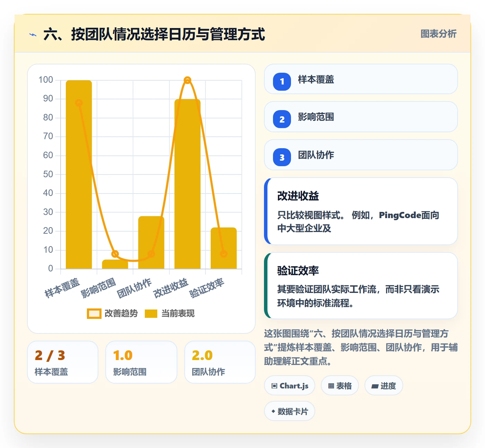
Task: Select the 样本覆盖 list item
Action: pyautogui.click(x=361, y=79)
